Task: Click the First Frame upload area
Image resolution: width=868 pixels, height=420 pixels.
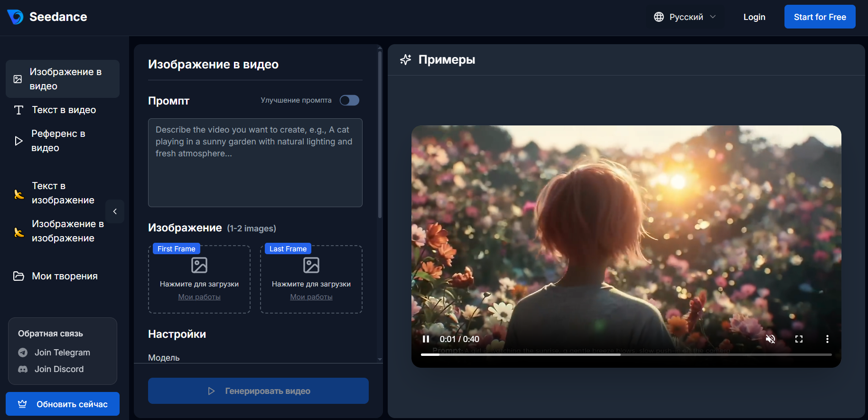Action: (199, 279)
